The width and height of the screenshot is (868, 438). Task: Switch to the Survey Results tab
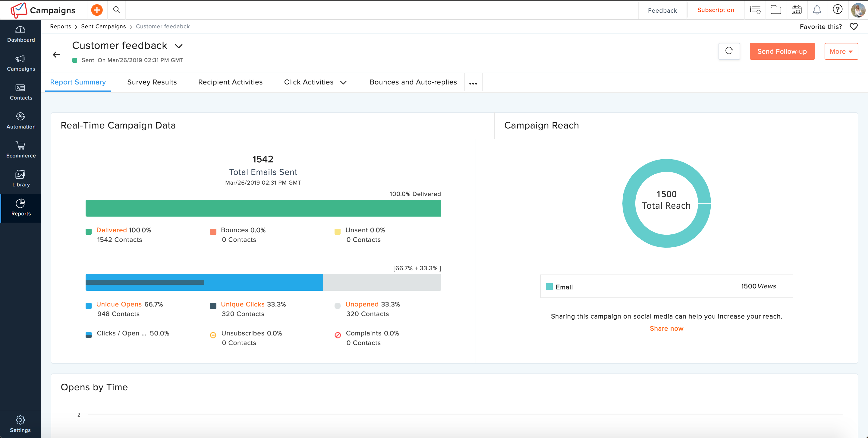[152, 82]
